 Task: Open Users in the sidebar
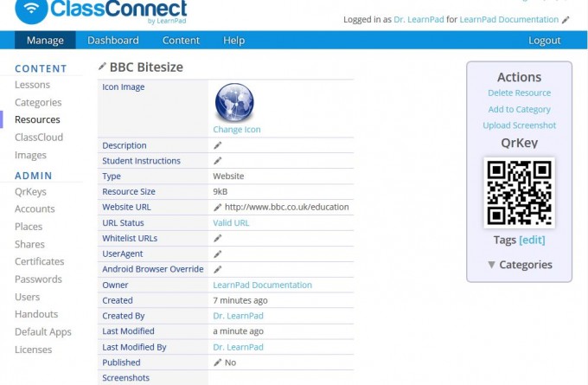[28, 297]
